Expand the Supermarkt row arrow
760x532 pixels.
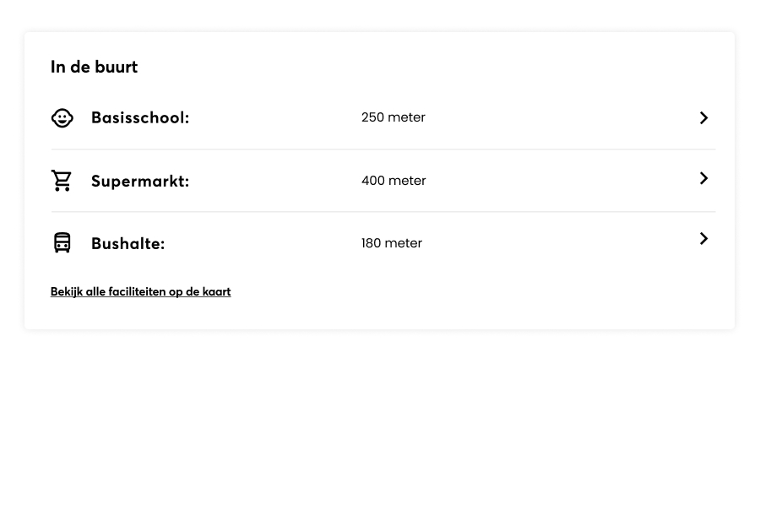(703, 178)
